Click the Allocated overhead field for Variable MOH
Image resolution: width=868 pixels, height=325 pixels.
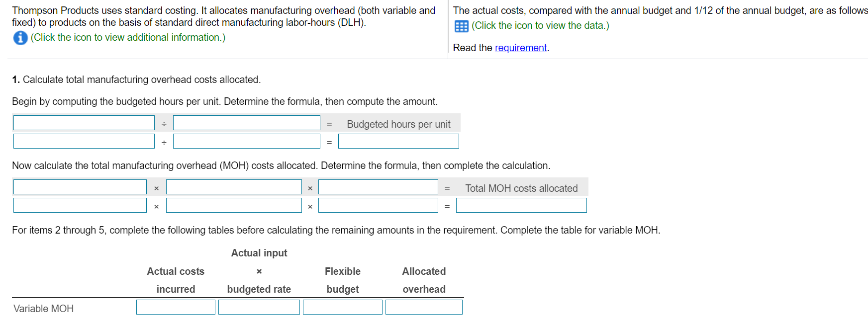point(423,307)
